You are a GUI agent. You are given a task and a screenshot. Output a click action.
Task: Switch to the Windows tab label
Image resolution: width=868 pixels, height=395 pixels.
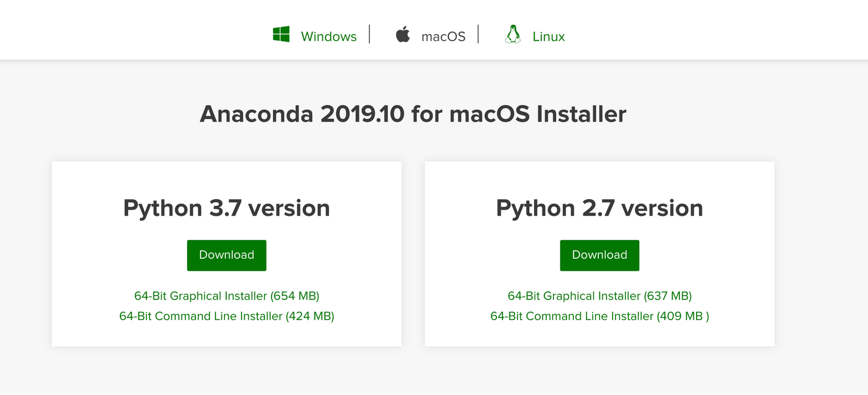(x=329, y=36)
